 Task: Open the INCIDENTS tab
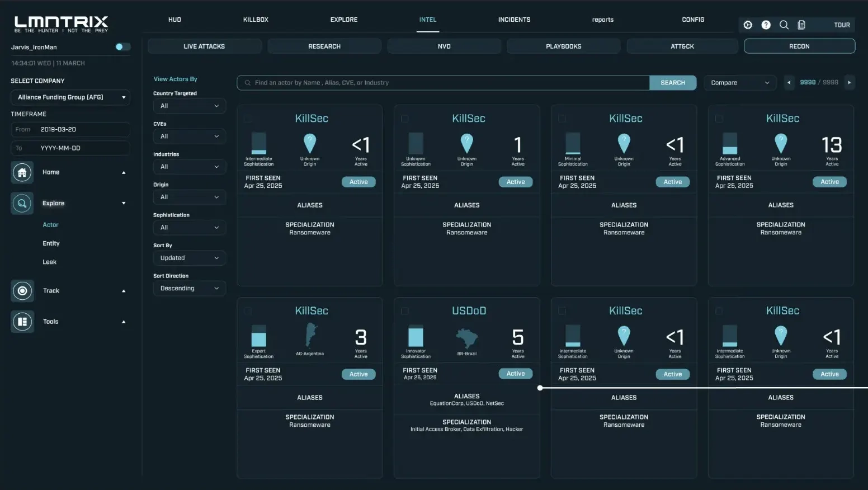point(515,20)
